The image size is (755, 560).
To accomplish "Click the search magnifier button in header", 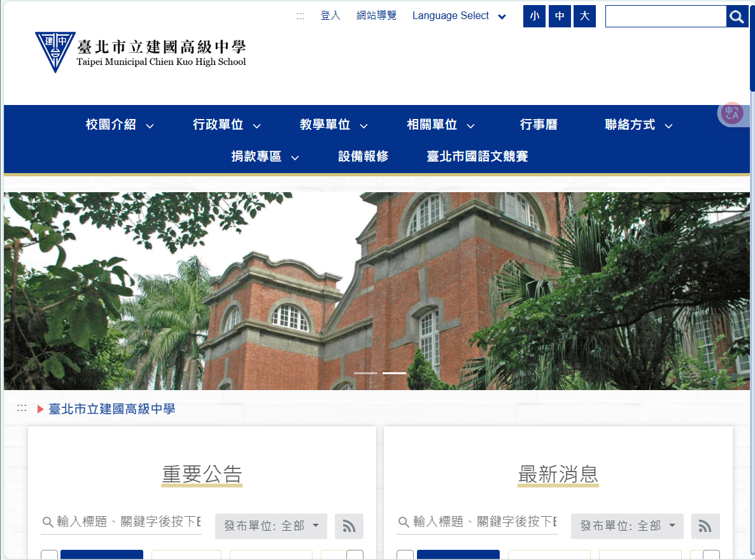I will tap(737, 17).
